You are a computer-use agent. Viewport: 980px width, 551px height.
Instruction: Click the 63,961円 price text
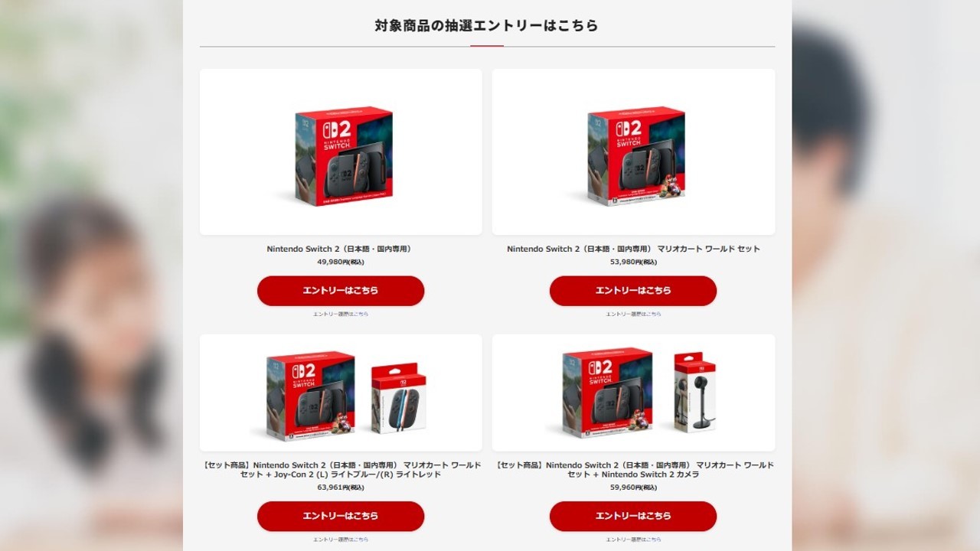(x=341, y=487)
